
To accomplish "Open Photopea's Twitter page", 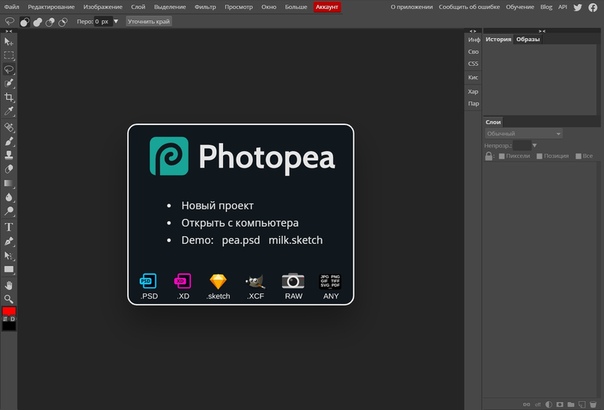I will [x=577, y=7].
